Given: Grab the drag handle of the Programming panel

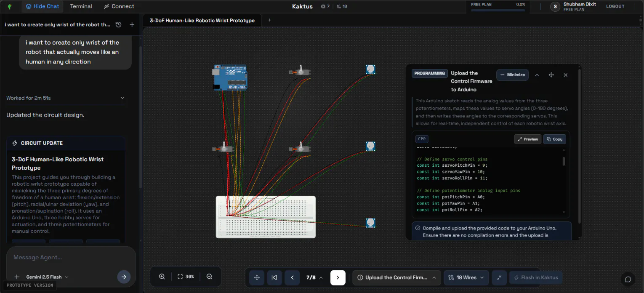Looking at the screenshot, I should pyautogui.click(x=551, y=75).
